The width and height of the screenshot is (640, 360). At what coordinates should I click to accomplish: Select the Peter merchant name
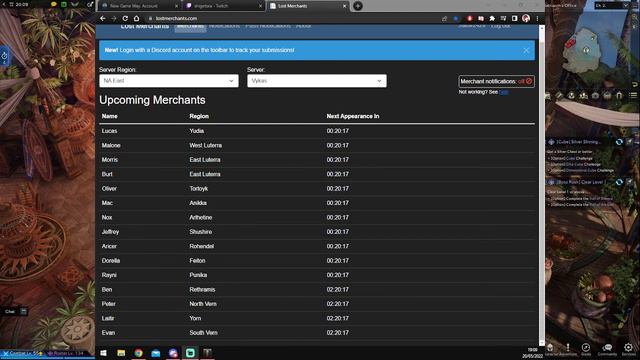(109, 304)
